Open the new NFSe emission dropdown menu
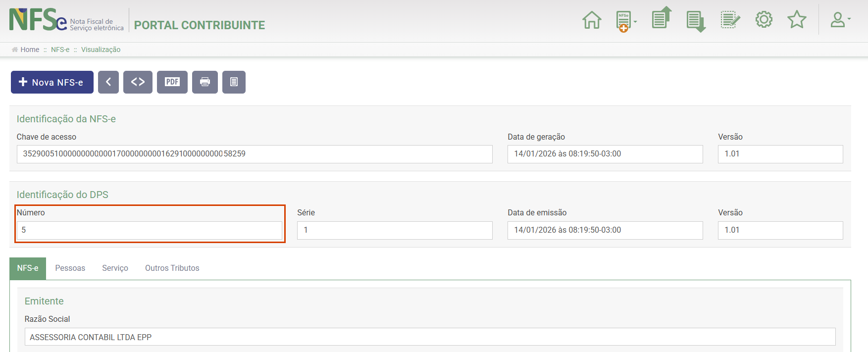The width and height of the screenshot is (868, 352). pos(626,21)
